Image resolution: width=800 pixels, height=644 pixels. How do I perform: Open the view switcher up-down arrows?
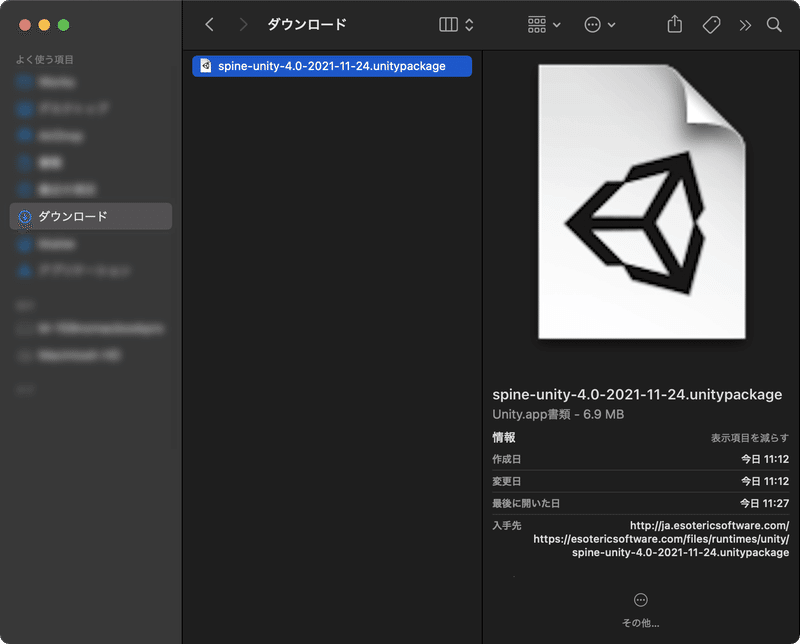pos(469,24)
